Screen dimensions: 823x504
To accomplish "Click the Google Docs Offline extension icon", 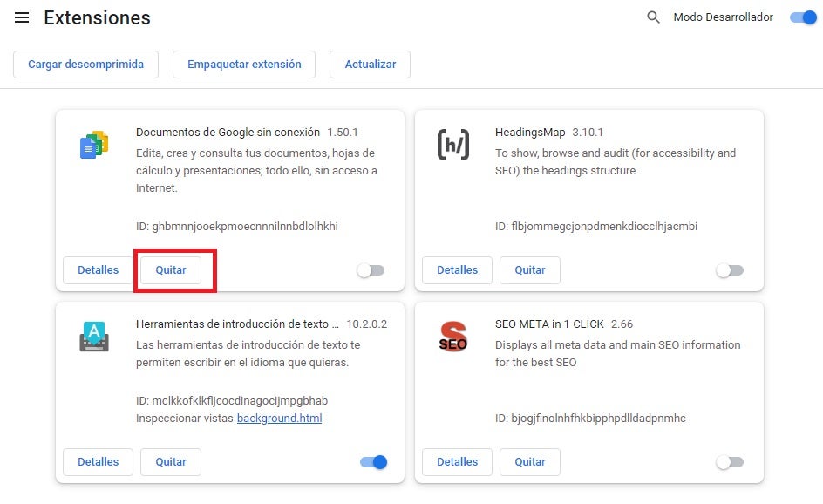I will pos(93,145).
